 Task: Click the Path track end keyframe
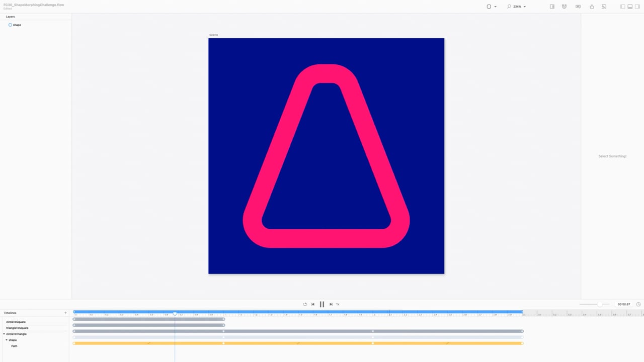click(522, 343)
